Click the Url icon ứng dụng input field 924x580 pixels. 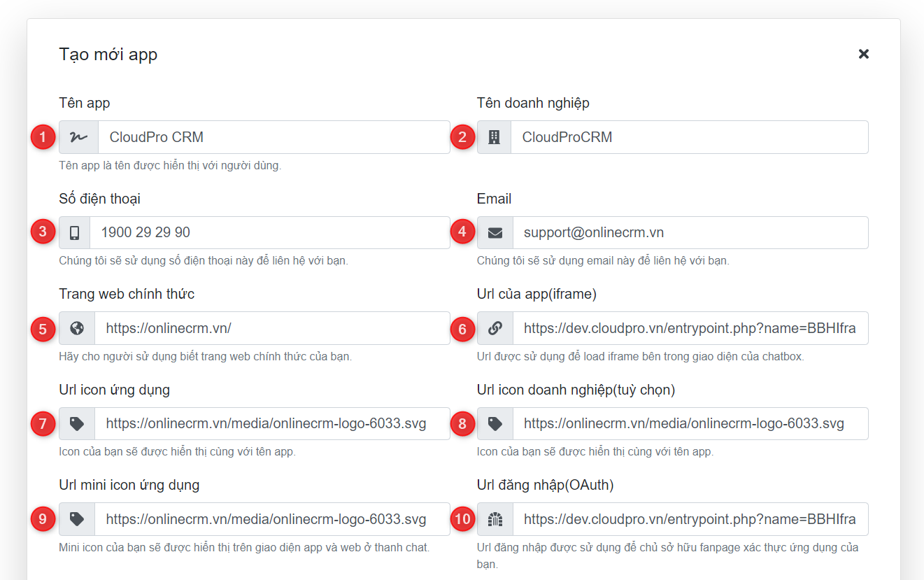pyautogui.click(x=273, y=424)
